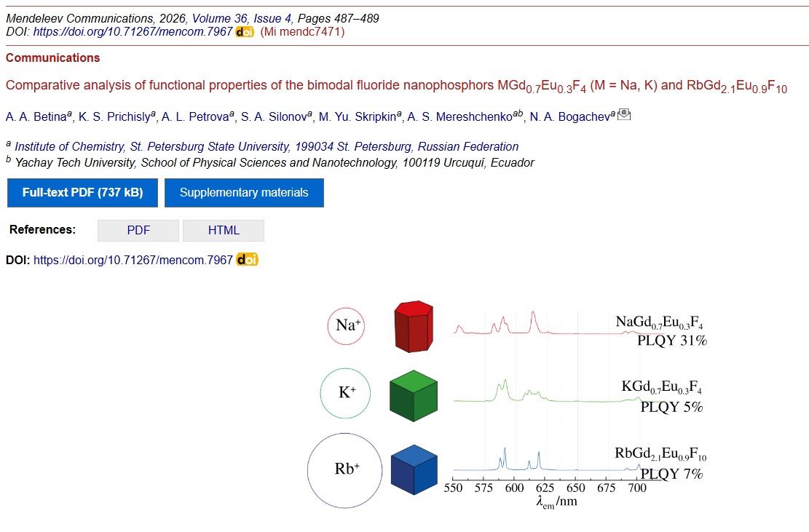809x532 pixels.
Task: Open the Volume 36 link
Action: point(220,19)
